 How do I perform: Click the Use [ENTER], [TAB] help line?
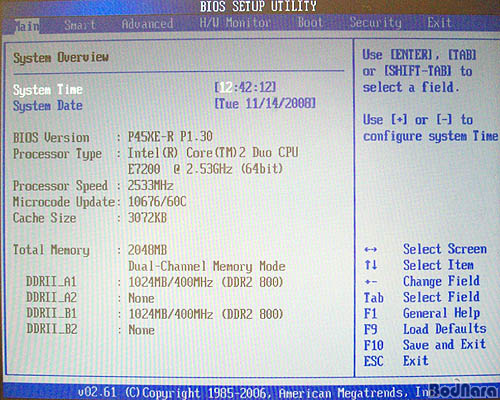419,55
